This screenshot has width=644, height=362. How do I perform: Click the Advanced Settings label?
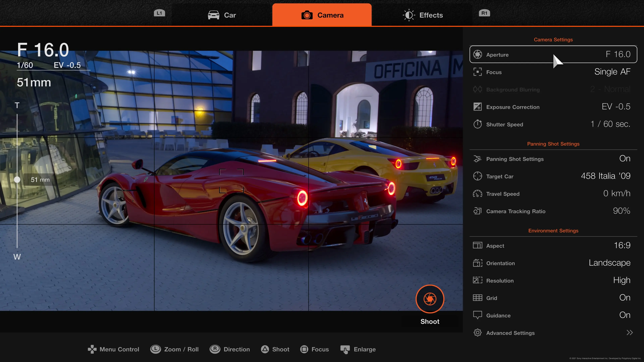[510, 333]
